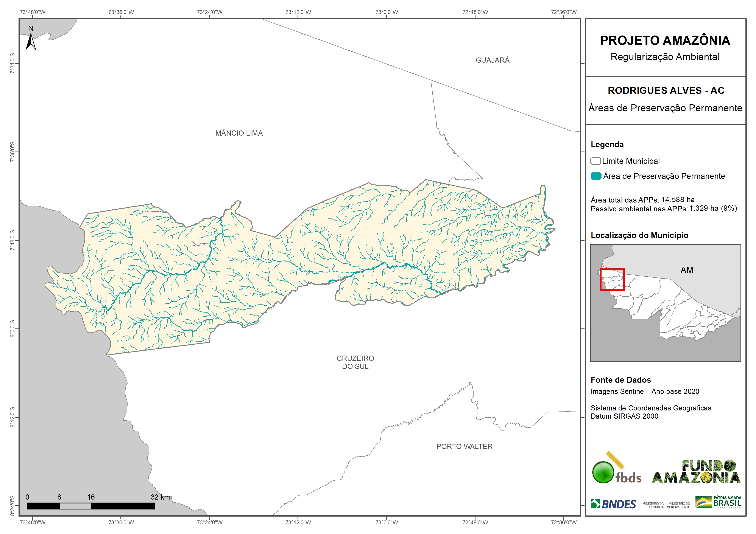Click the CRUZEIRO DO SUL label
The image size is (756, 534).
(x=355, y=362)
